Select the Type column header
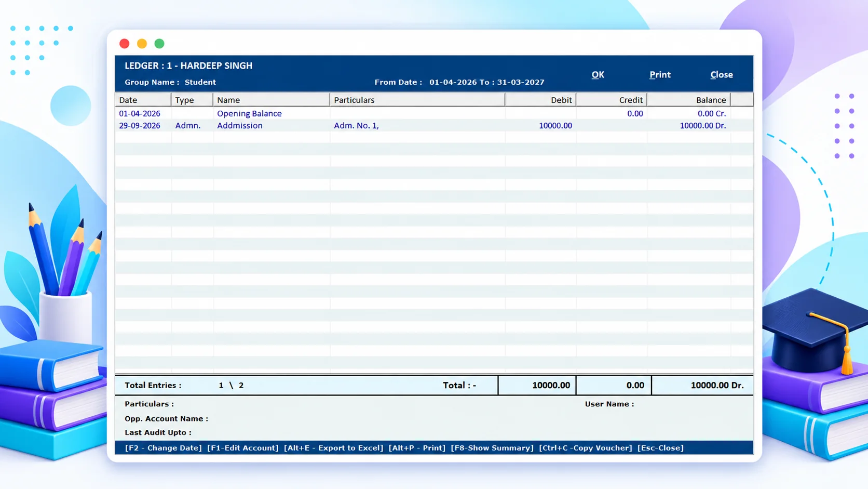The image size is (868, 489). (x=192, y=100)
